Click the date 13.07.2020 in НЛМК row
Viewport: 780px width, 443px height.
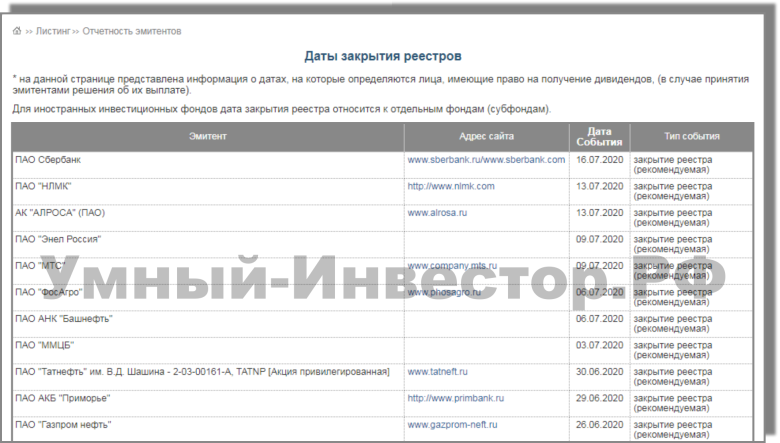(599, 186)
